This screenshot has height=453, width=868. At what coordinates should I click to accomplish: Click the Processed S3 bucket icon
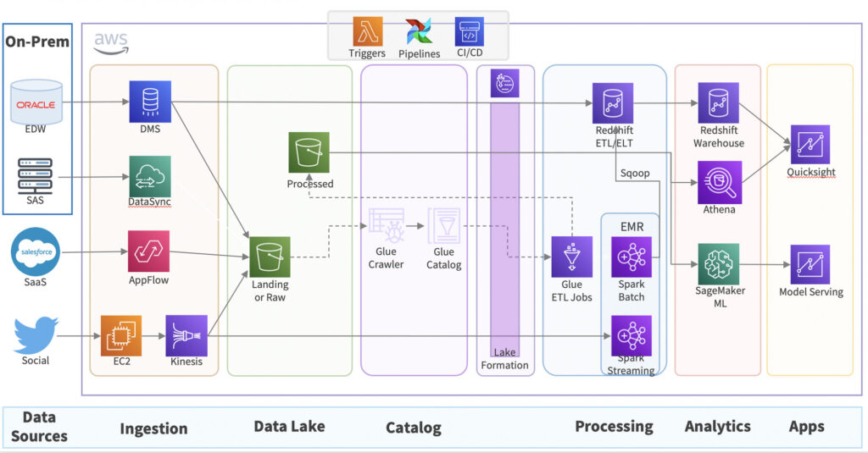[309, 152]
